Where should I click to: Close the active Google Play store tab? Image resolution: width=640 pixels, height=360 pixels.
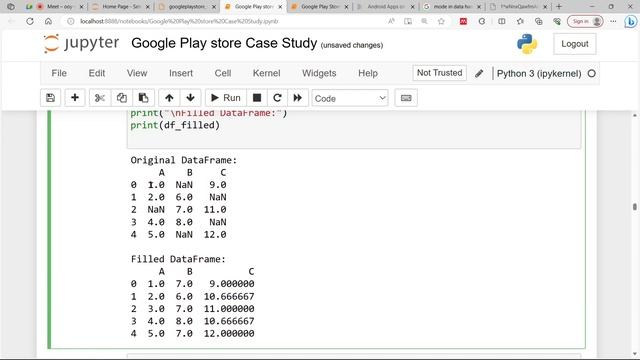point(280,7)
